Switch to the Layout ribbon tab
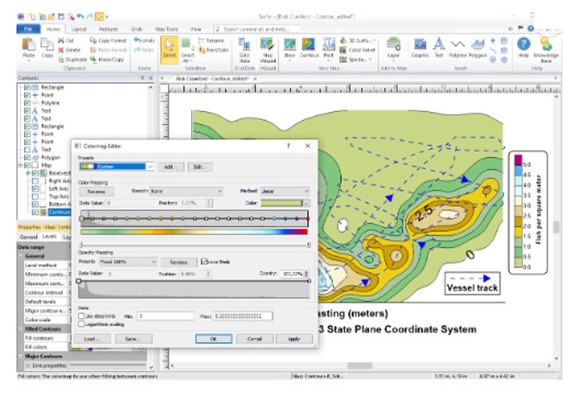 click(79, 29)
